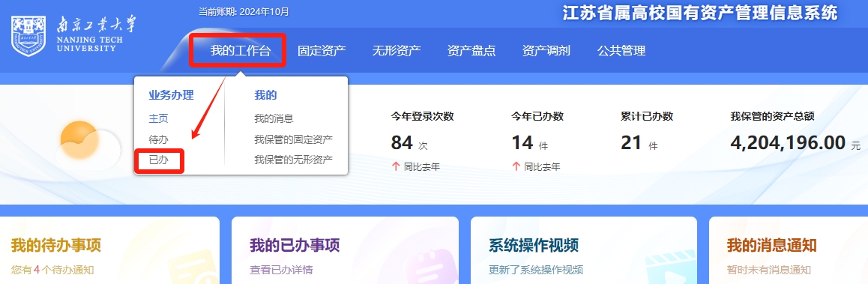This screenshot has width=868, height=284.
Task: Open 我的消息 under 我的
Action: (274, 118)
